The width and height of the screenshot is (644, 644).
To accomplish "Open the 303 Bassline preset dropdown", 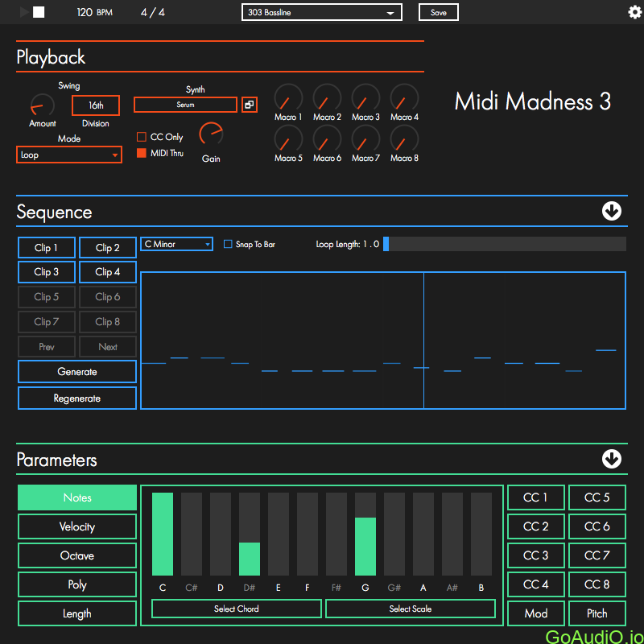I will (x=321, y=12).
